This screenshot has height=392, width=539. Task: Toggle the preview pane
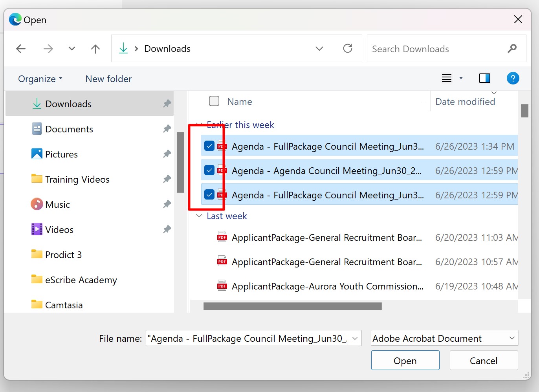click(484, 78)
